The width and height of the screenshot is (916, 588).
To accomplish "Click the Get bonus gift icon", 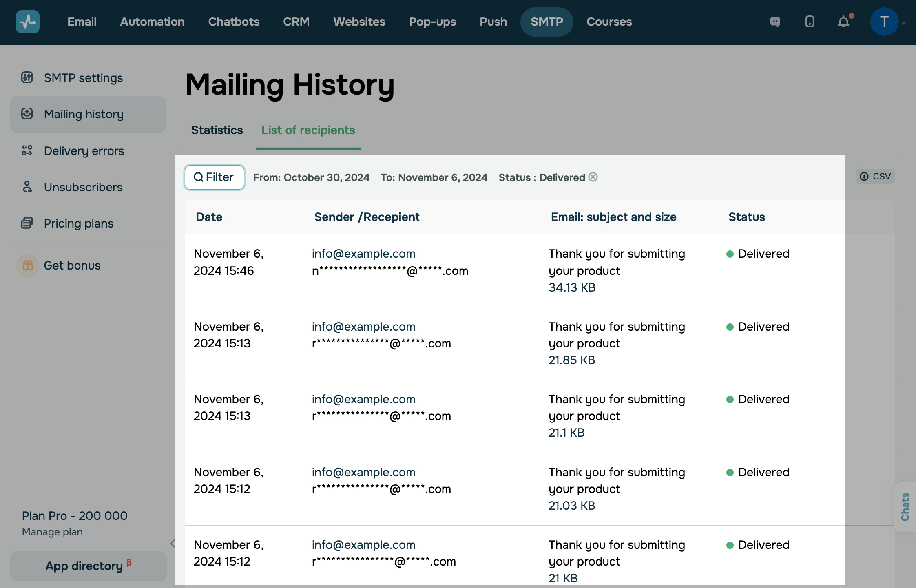I will tap(28, 265).
